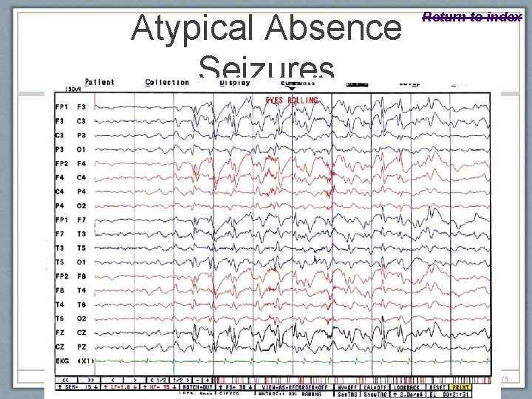
Task: Select the FZ CZ channel label
Action: (71, 332)
